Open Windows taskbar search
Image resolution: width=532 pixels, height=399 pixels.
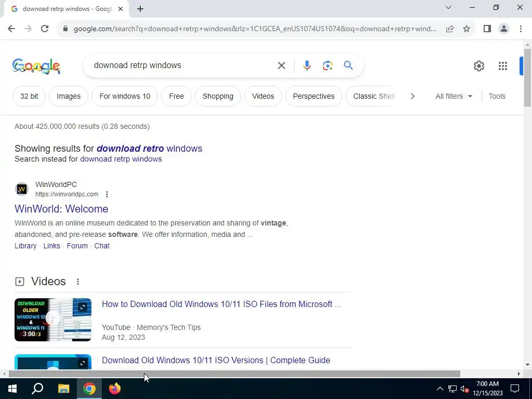tap(37, 389)
